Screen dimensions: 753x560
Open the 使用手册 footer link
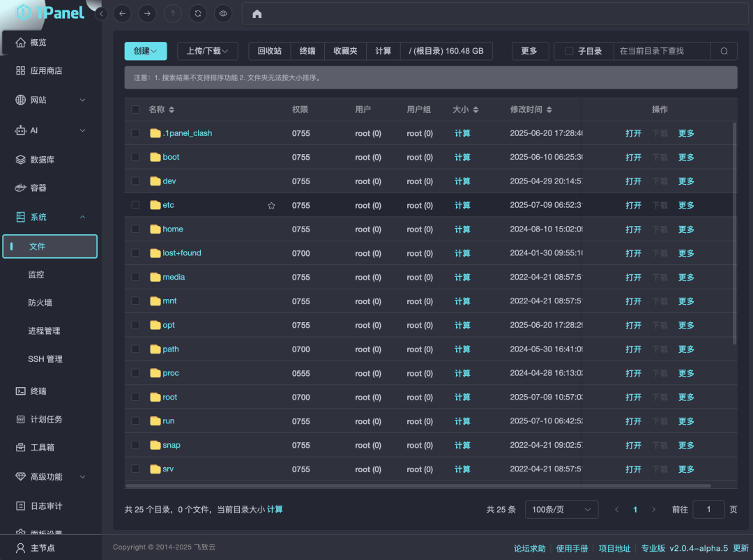point(572,548)
